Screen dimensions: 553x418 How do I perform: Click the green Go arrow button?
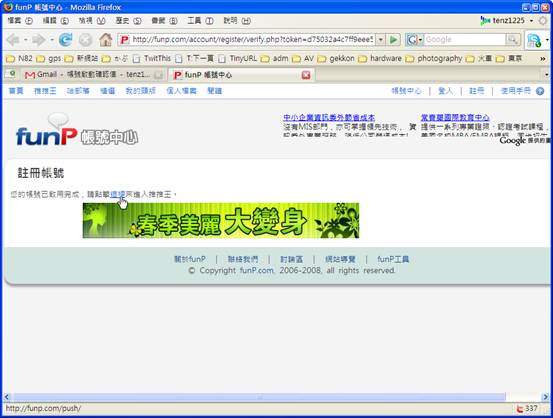coord(394,40)
